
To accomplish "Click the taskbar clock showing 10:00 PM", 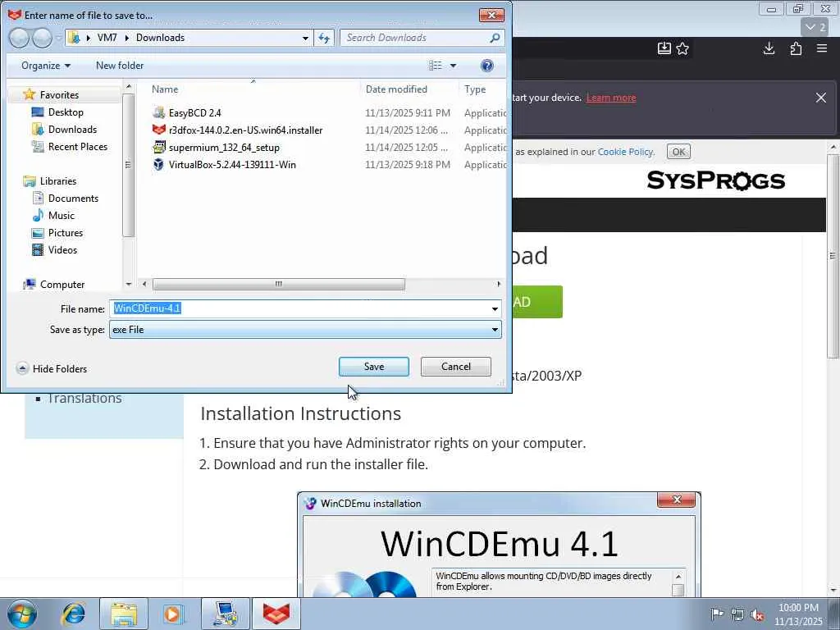I will [797, 614].
